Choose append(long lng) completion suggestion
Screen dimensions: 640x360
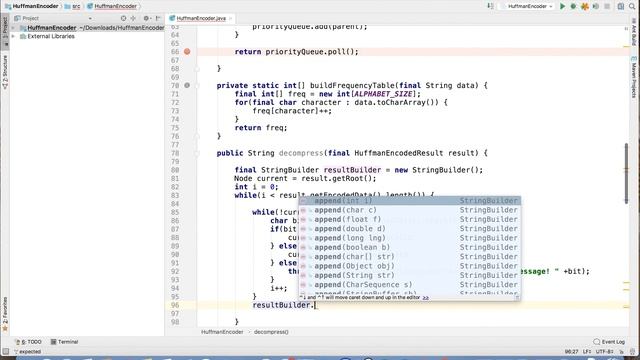pyautogui.click(x=409, y=238)
